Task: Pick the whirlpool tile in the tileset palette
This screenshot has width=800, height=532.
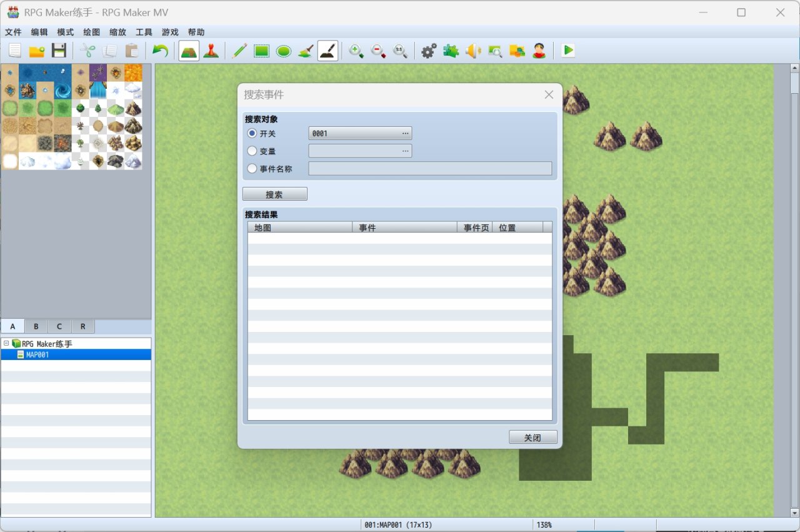Action: click(x=62, y=91)
